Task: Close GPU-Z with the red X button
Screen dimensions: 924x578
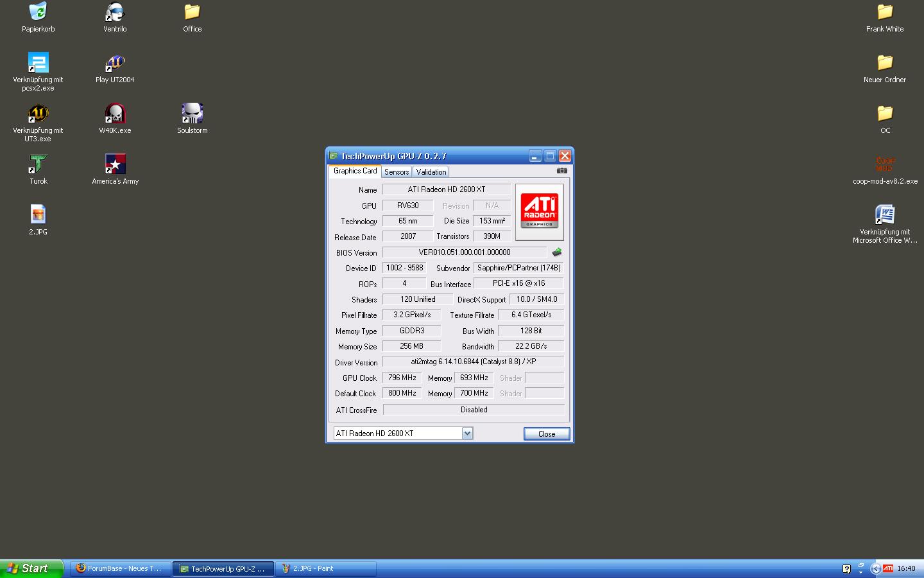Action: click(x=565, y=156)
